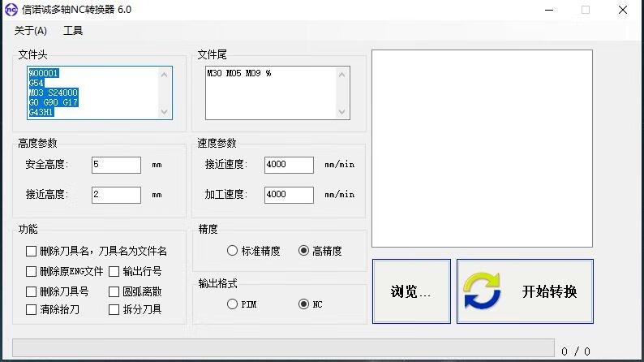Click the 浏览... browse button
Image resolution: width=644 pixels, height=362 pixels.
(411, 291)
